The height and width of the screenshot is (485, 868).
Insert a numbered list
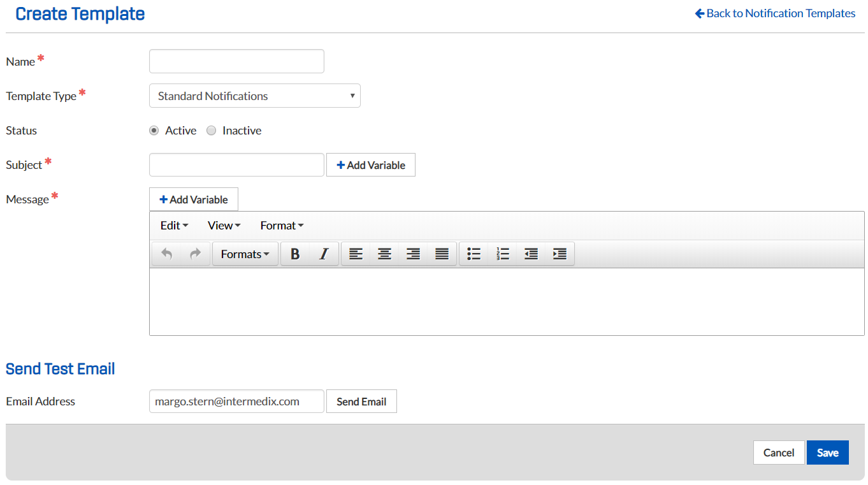502,254
